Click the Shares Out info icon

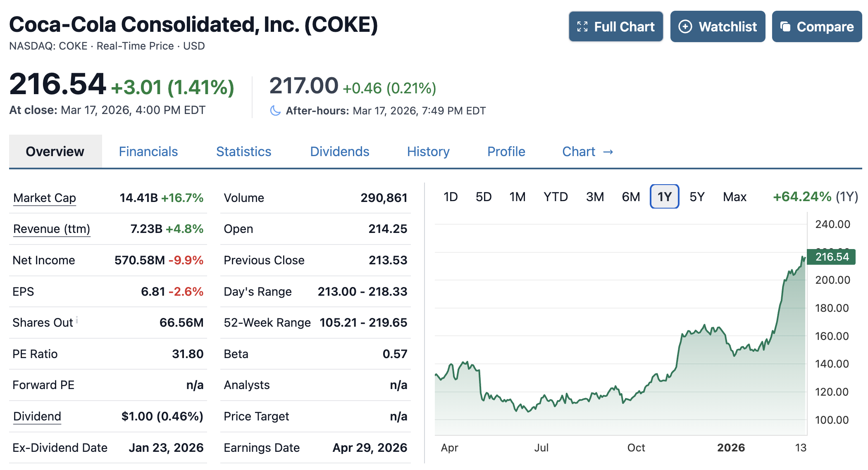coord(77,320)
